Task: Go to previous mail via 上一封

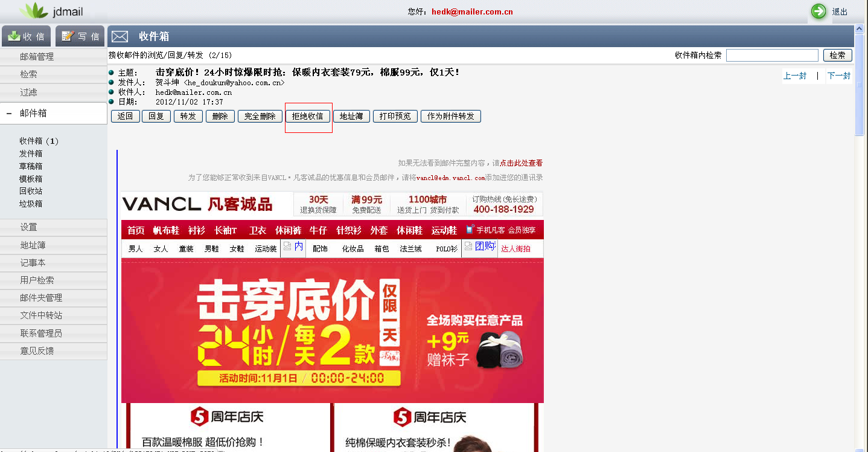Action: (795, 76)
